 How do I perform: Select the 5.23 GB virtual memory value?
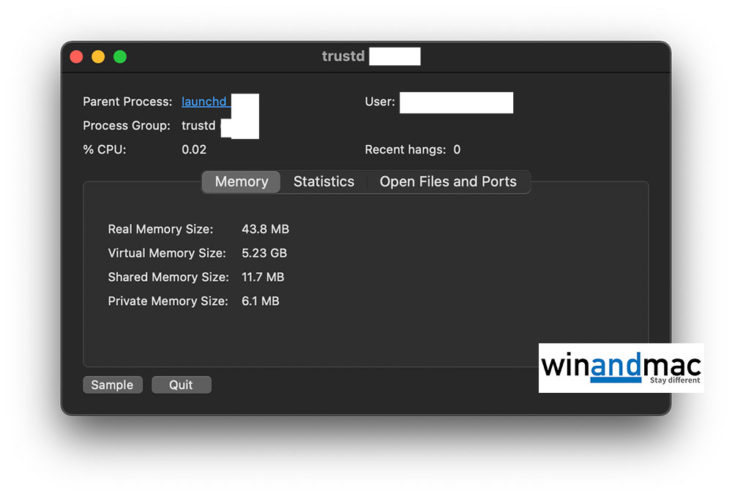(x=264, y=254)
